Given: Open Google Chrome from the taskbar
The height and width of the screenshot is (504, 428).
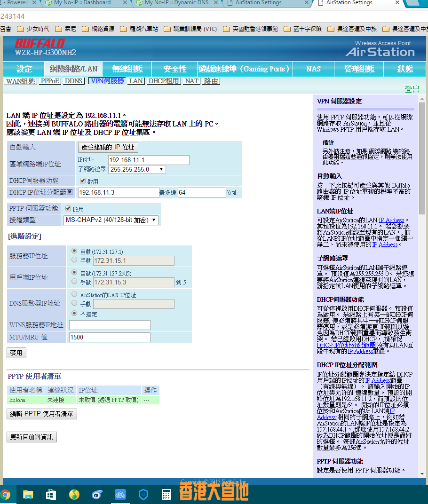Looking at the screenshot, I should click(x=5, y=494).
